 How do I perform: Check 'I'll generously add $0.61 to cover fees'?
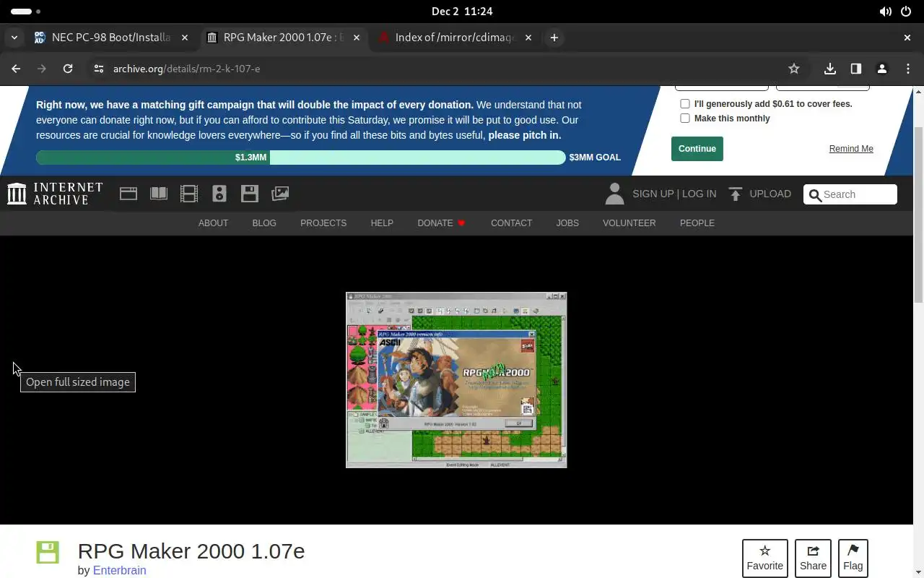pyautogui.click(x=685, y=104)
